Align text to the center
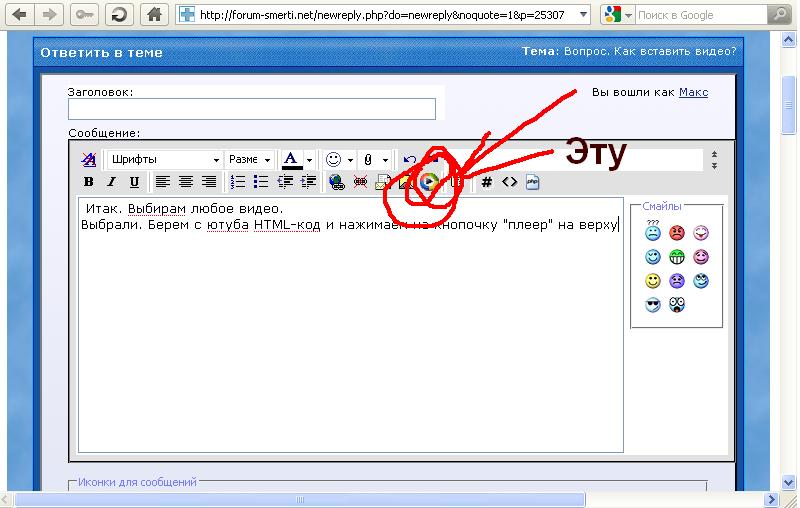Image resolution: width=800 pixels, height=508 pixels. (186, 182)
